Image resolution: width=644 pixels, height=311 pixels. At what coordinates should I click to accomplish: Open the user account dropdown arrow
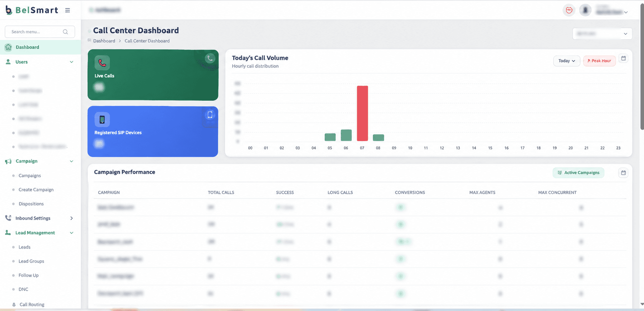pyautogui.click(x=626, y=12)
